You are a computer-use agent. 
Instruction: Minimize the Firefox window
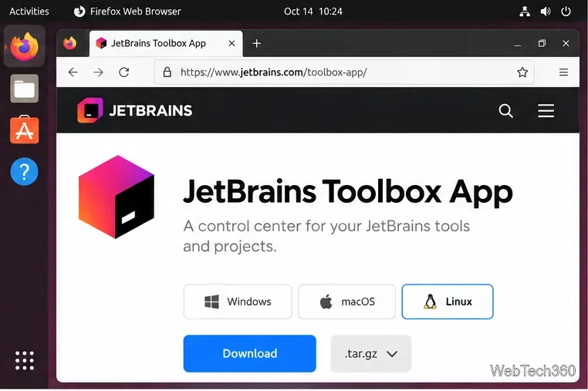(518, 43)
